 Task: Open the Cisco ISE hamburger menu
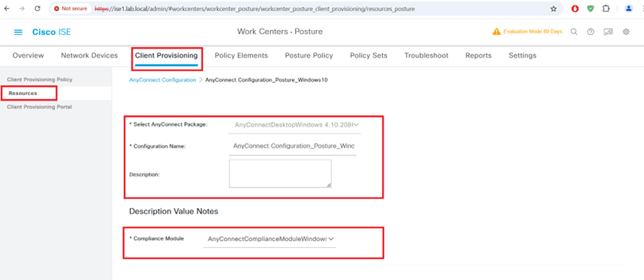coord(18,32)
